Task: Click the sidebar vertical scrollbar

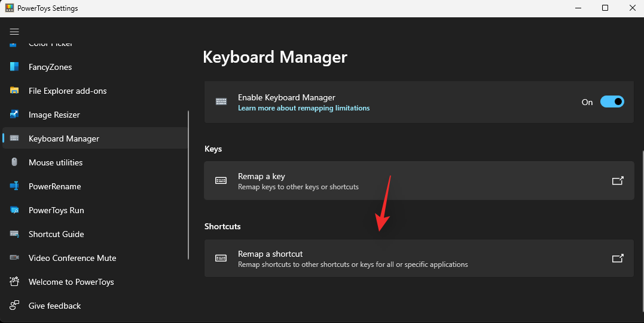Action: (x=188, y=185)
